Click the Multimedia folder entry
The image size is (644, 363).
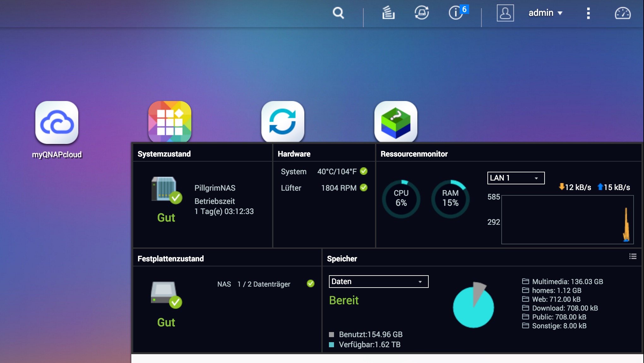(567, 282)
